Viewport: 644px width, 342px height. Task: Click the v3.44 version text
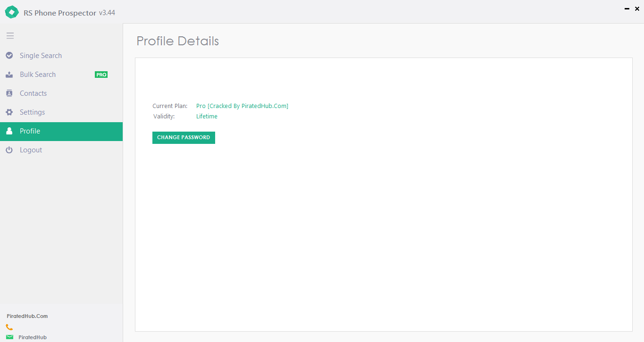point(107,13)
